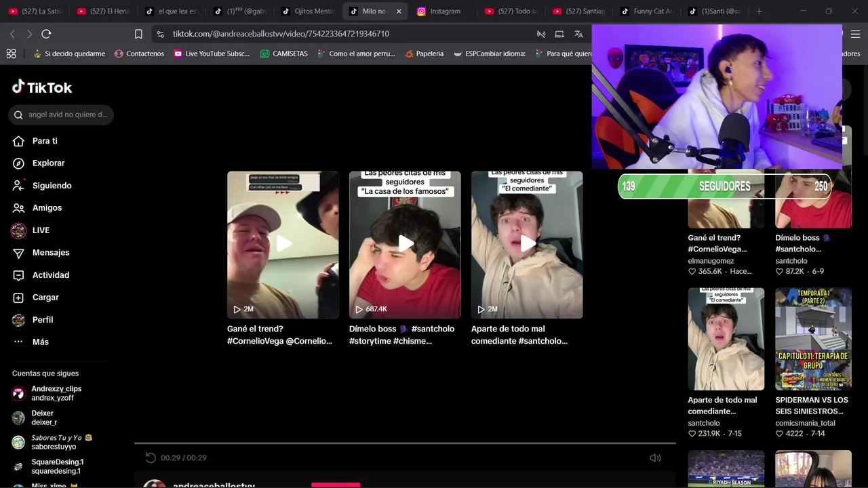
Task: Click the 231.9K likes heart icon
Action: click(692, 433)
